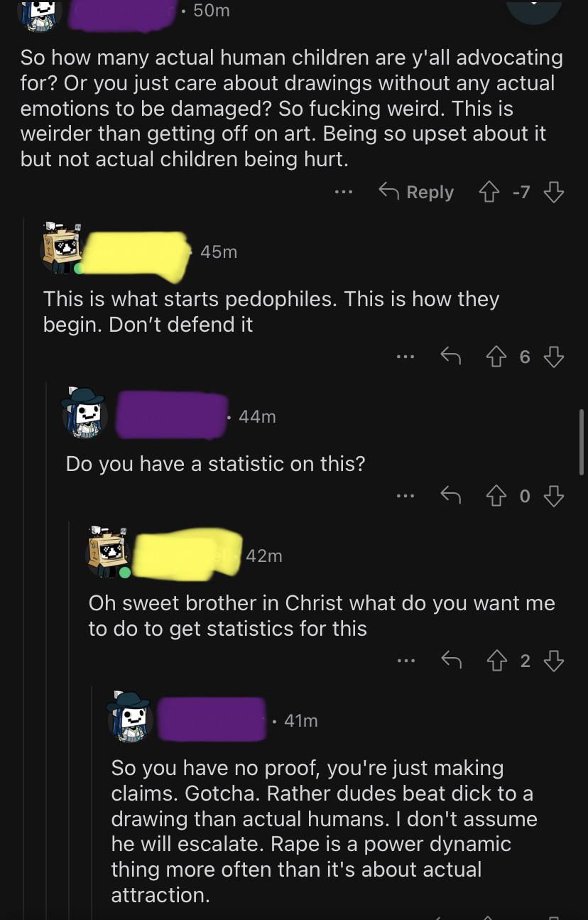Downvote the "Oh sweet brother in Christ" comment
This screenshot has width=588, height=920.
pos(554,661)
